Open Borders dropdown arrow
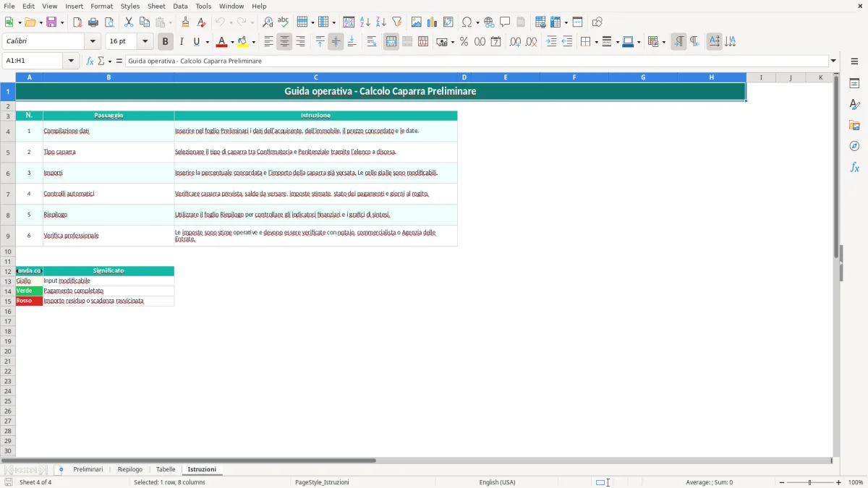This screenshot has width=868, height=488. pyautogui.click(x=595, y=42)
